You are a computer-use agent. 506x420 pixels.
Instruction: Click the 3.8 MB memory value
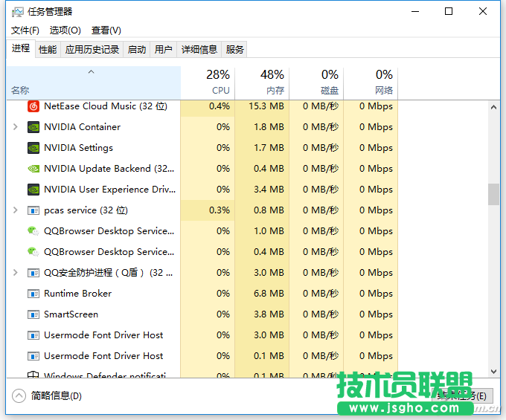coord(269,314)
